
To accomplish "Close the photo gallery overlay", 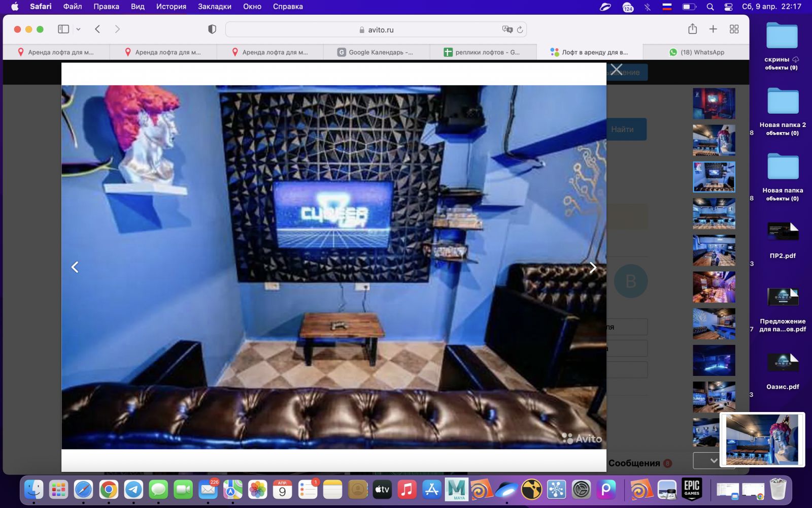I will coord(616,69).
